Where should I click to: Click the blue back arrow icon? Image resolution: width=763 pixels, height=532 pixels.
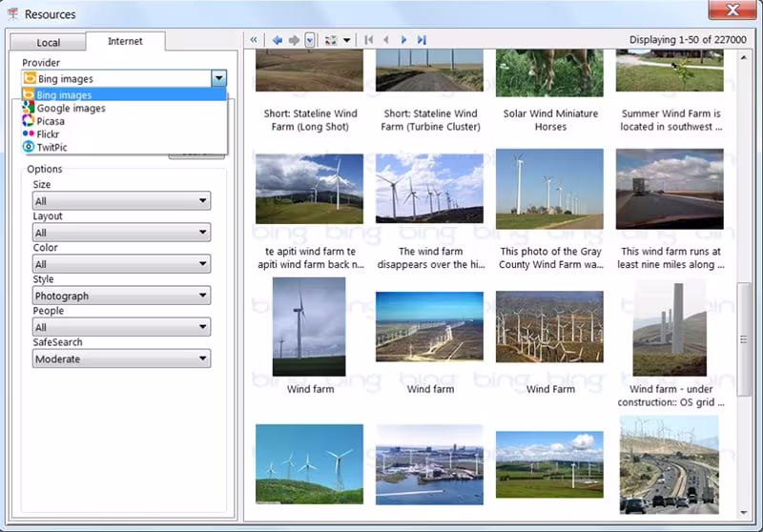click(277, 40)
